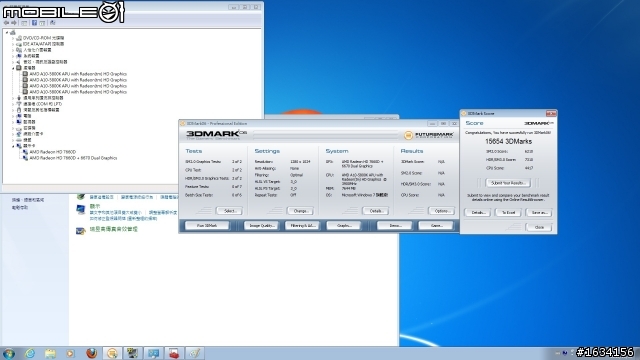Select AMD Radeon HD 7660D + 6670 Dual Graphics entry
Viewport: 640px width, 360px height.
(x=73, y=158)
